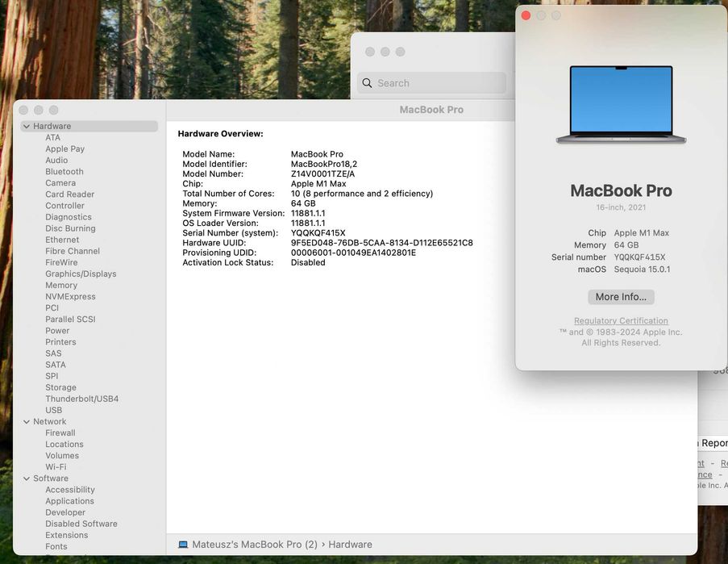Open Accessibility under Software
The width and height of the screenshot is (728, 564).
[70, 490]
